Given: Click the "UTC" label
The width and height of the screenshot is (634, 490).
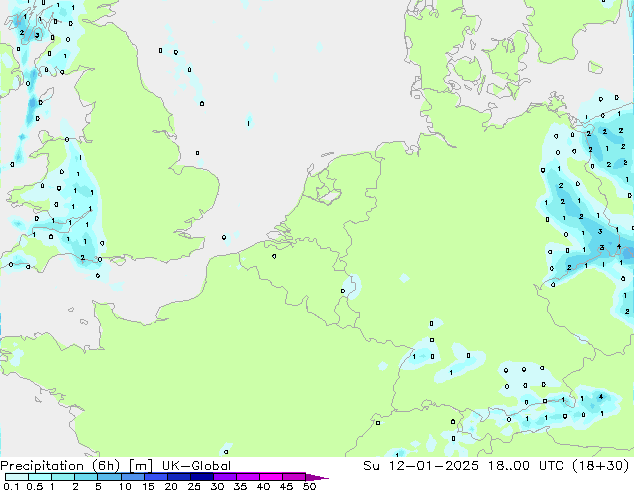Looking at the screenshot, I should coord(552,466).
